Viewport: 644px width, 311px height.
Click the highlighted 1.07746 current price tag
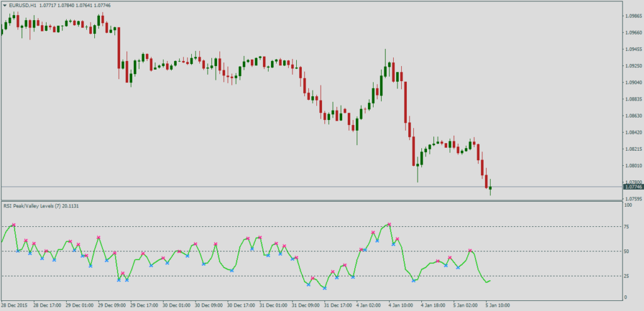(x=632, y=187)
